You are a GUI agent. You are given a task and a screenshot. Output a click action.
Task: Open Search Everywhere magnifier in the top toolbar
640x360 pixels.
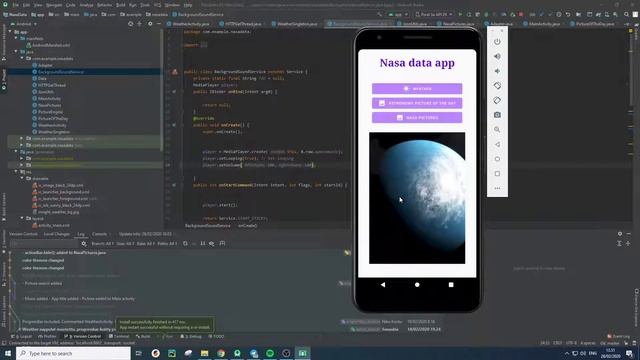click(x=626, y=14)
